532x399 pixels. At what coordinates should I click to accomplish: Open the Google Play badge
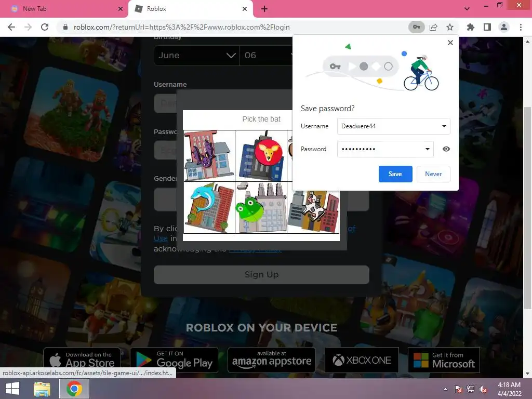pos(174,360)
